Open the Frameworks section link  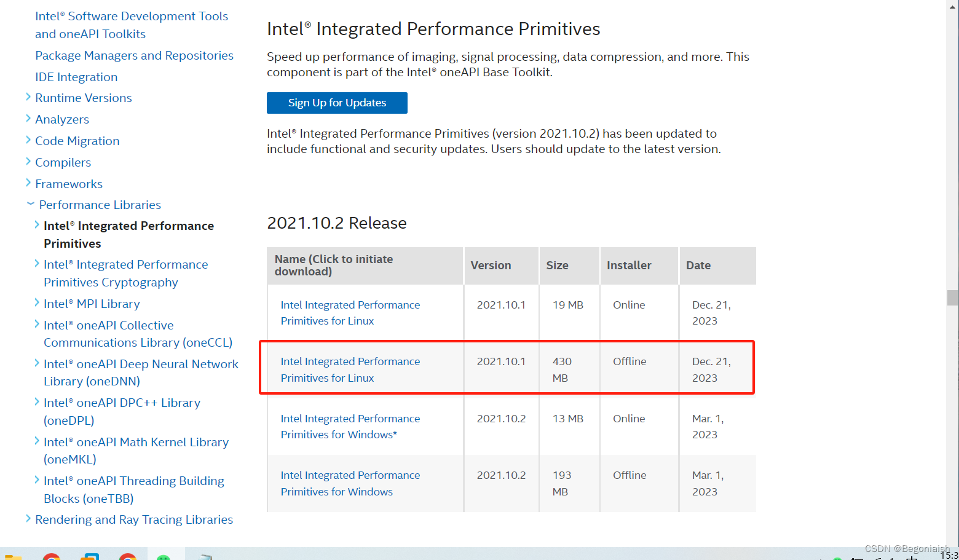pyautogui.click(x=69, y=184)
